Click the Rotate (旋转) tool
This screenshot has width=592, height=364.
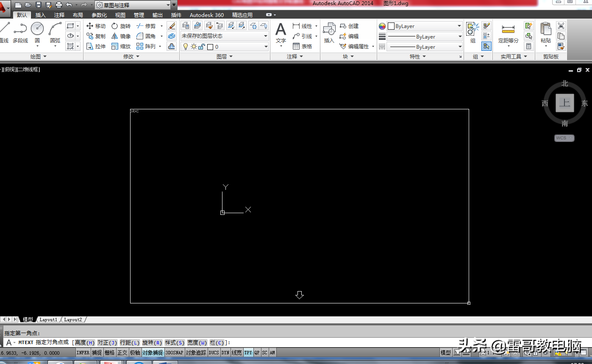[121, 26]
